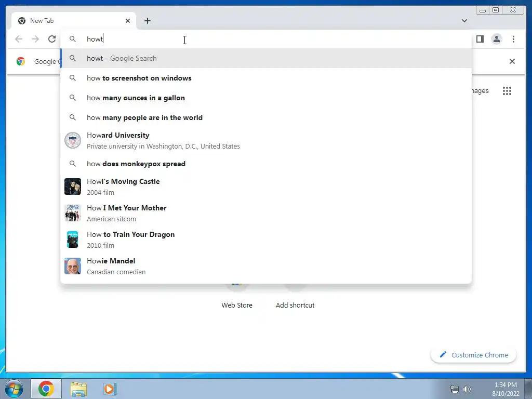Select the Howard University suggestion text
The width and height of the screenshot is (532, 399).
coord(118,135)
